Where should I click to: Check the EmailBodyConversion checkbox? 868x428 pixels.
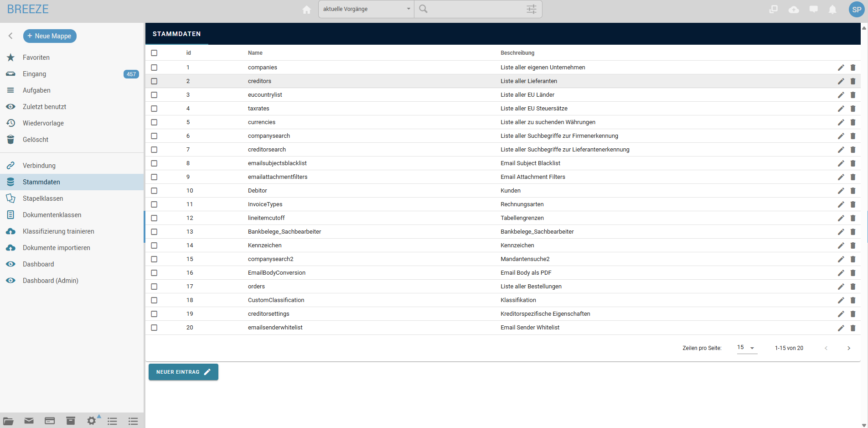(x=154, y=273)
